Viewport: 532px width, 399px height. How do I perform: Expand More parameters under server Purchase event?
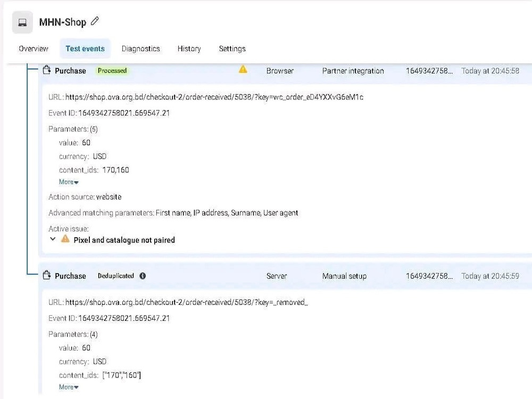tap(69, 387)
